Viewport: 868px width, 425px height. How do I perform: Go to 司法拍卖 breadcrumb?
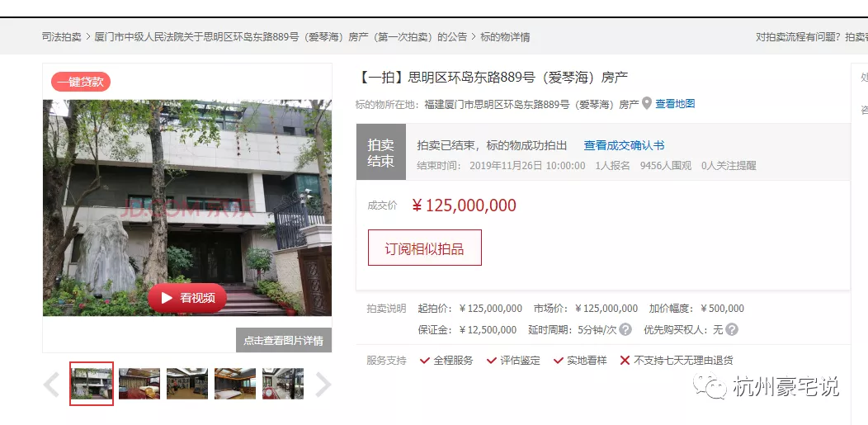click(61, 37)
